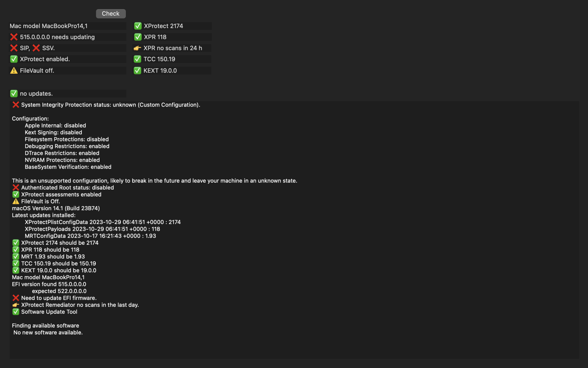The image size is (588, 368).
Task: Click pointing hand icon beside XPR no scans
Action: click(x=137, y=48)
